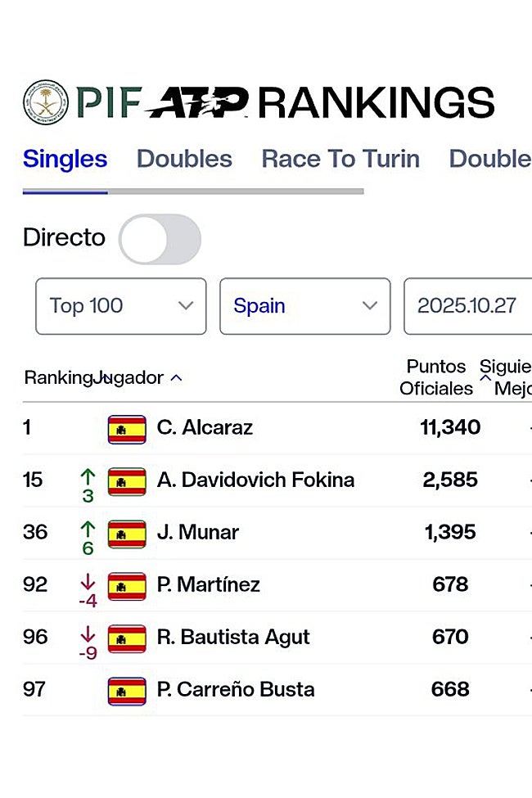
Task: Switch to the Doubles tab
Action: 184,159
